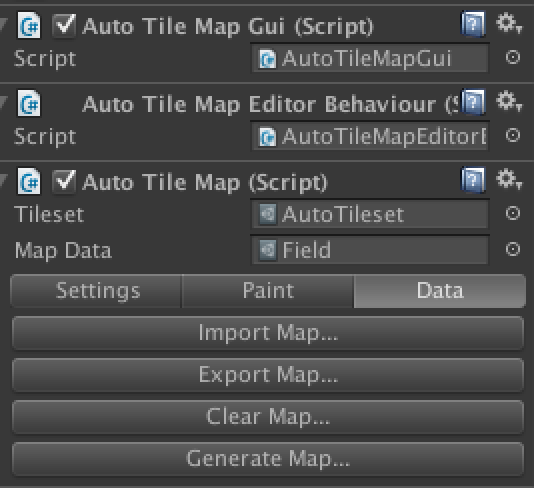
Task: Open gear menu of Auto Tile Map Gui
Action: [x=509, y=23]
